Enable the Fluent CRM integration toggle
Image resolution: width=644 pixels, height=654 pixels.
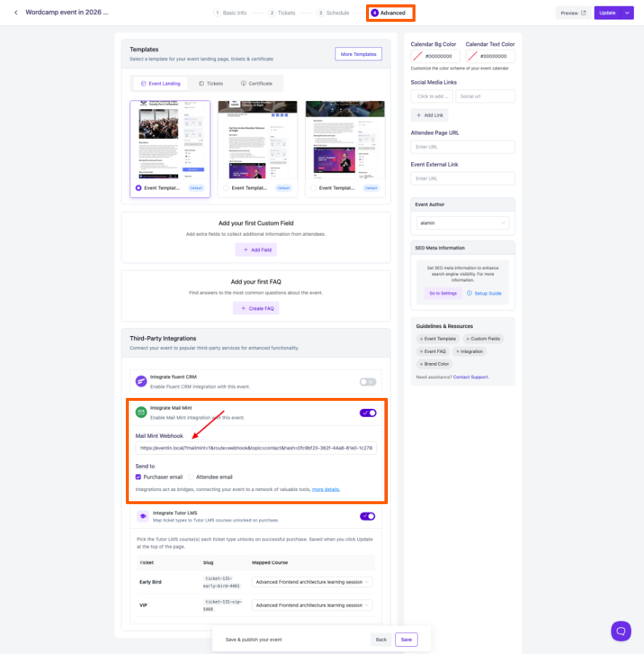click(x=368, y=382)
